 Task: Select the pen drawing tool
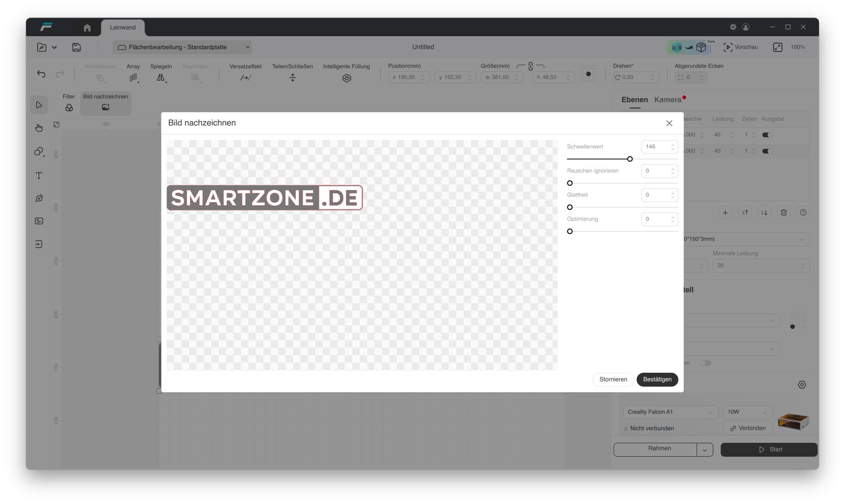click(x=39, y=198)
